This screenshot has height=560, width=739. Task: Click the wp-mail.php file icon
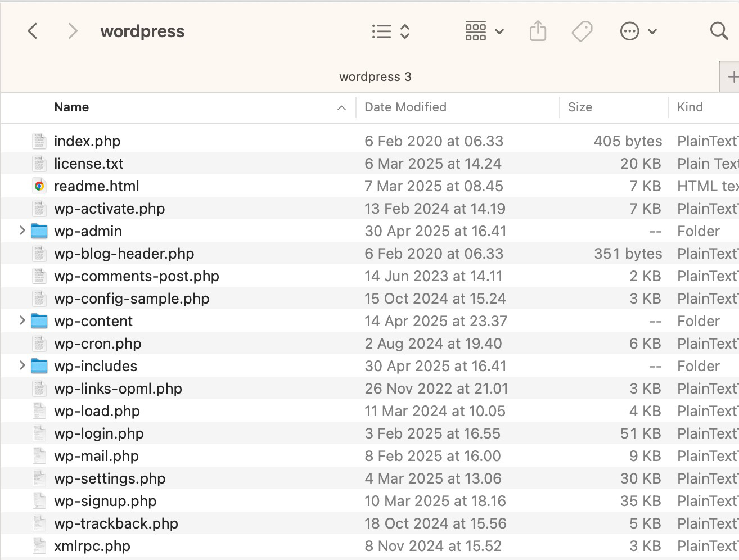[39, 456]
